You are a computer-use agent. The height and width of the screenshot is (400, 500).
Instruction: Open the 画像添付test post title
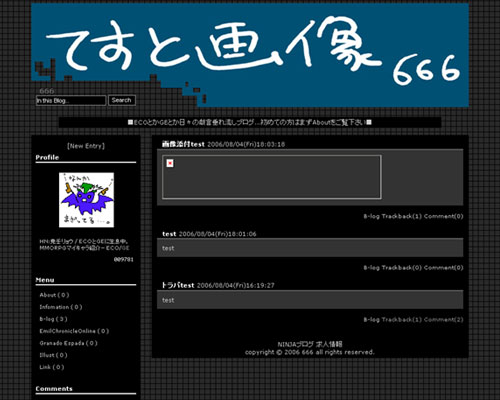coord(183,144)
